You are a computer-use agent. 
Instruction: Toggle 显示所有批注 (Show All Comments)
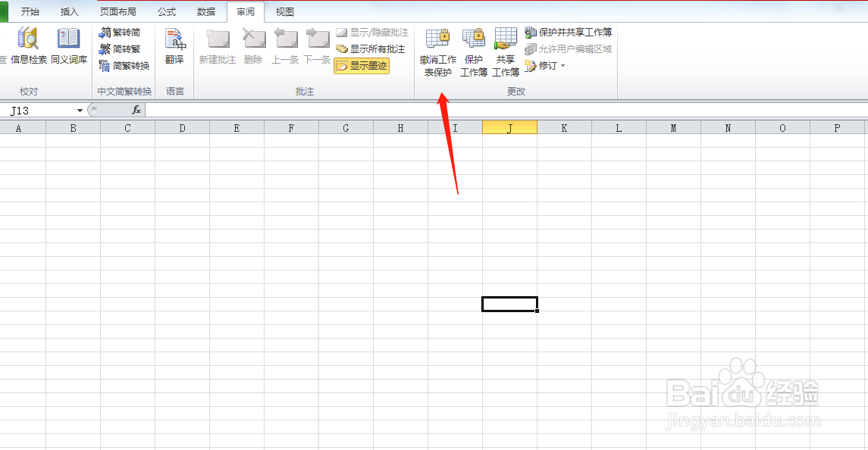pyautogui.click(x=371, y=48)
